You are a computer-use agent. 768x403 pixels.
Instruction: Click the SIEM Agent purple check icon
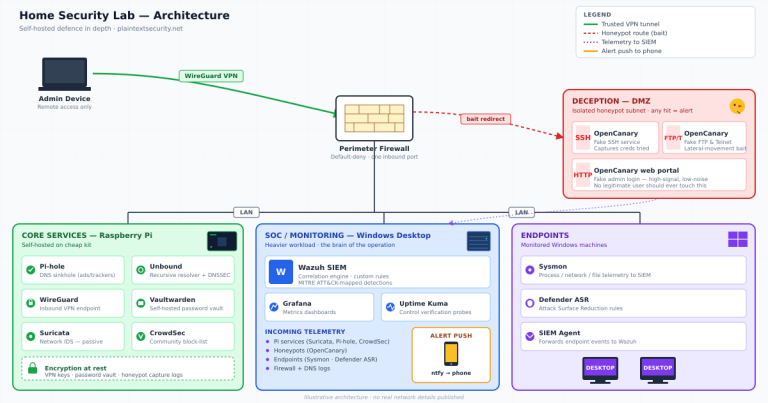tap(529, 336)
